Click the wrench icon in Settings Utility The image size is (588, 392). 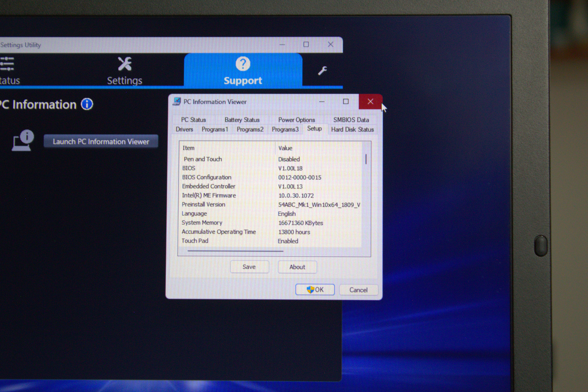click(322, 70)
